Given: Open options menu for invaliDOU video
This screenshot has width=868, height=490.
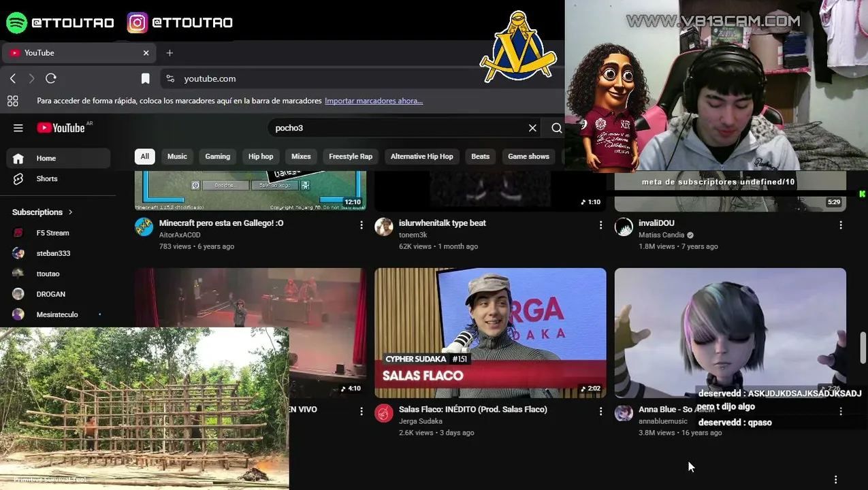Looking at the screenshot, I should [841, 225].
